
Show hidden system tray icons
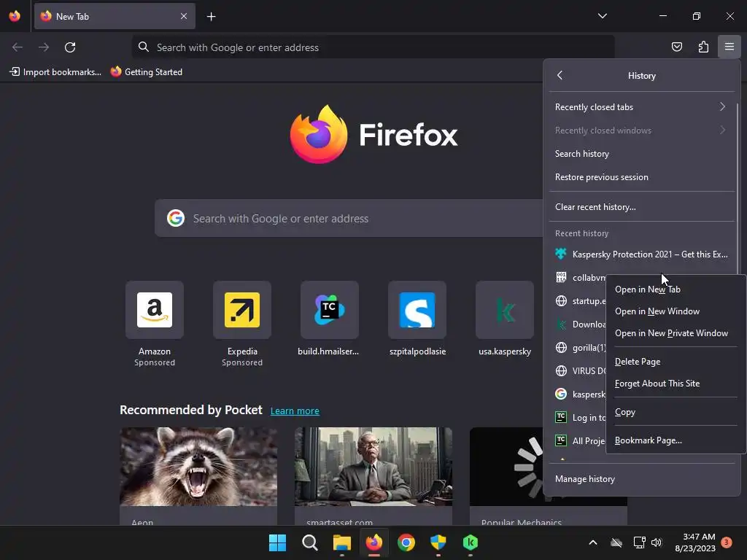pyautogui.click(x=592, y=542)
